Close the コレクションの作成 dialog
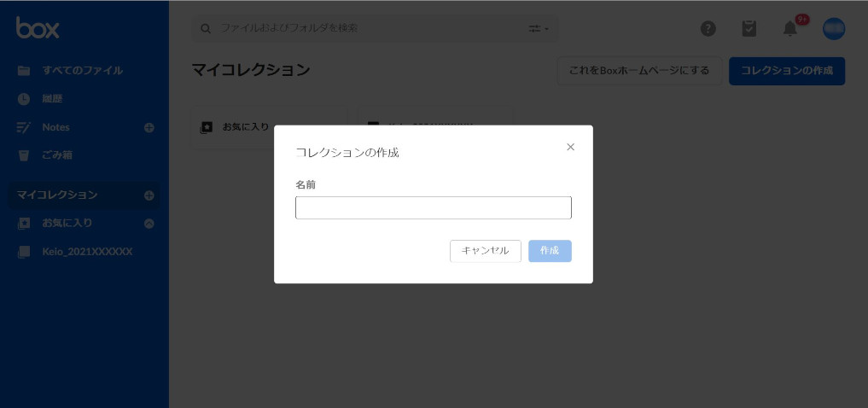This screenshot has width=868, height=408. coord(570,147)
